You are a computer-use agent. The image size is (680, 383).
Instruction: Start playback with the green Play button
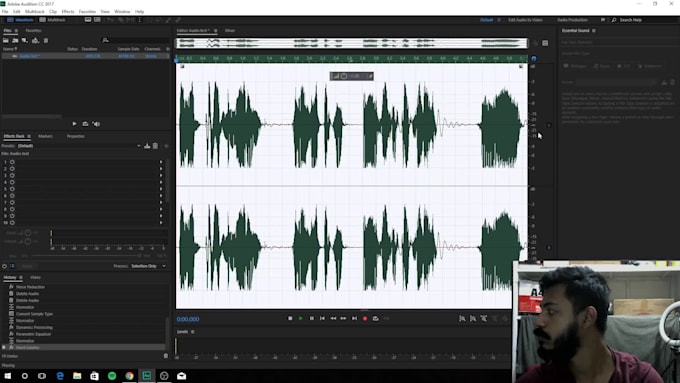click(x=301, y=318)
